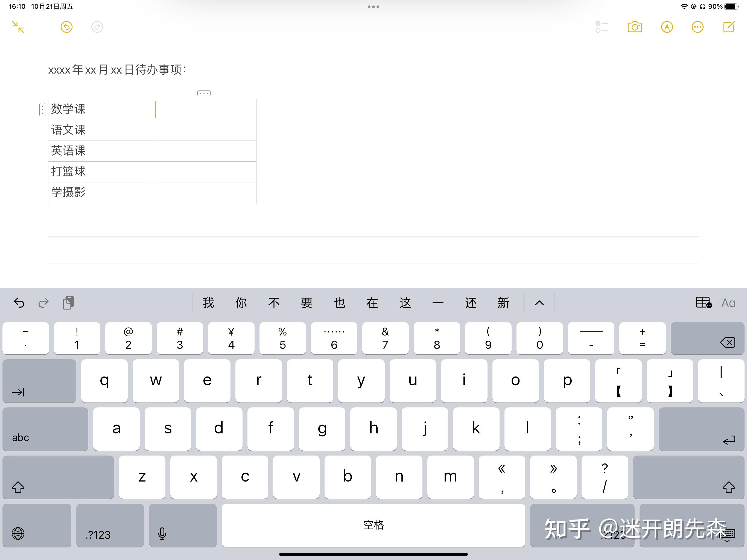This screenshot has width=747, height=560.
Task: Create a new note with compose icon
Action: [728, 27]
